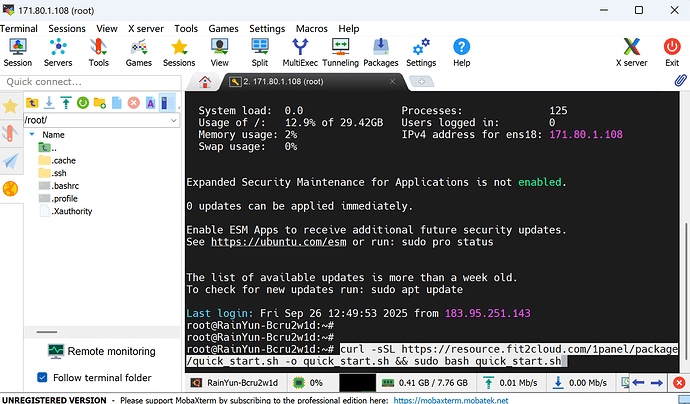
Task: Toggle Follow terminal folder checkbox
Action: (x=42, y=377)
